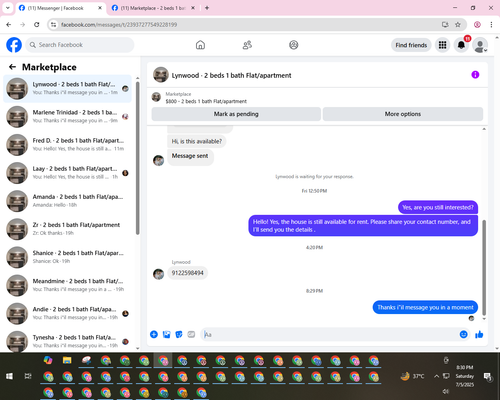Open the emoji picker in message box
The height and width of the screenshot is (400, 500).
tap(463, 334)
